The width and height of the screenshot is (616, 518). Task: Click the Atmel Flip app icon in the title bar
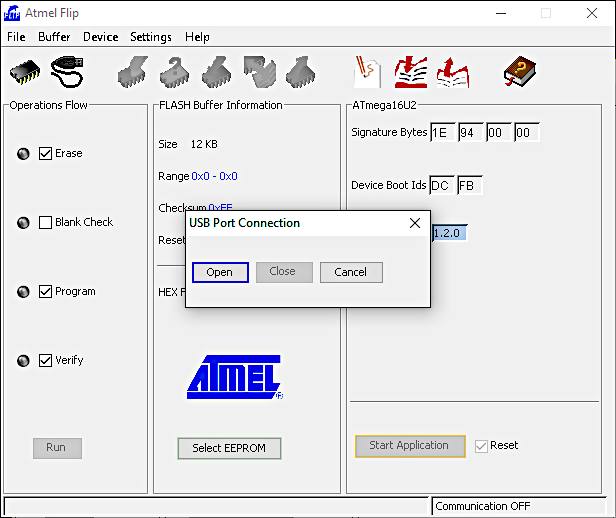click(12, 13)
